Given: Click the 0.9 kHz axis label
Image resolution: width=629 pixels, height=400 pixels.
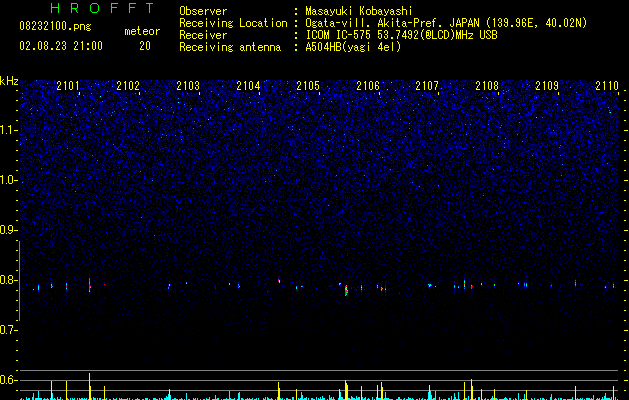Looking at the screenshot, I should coord(9,230).
